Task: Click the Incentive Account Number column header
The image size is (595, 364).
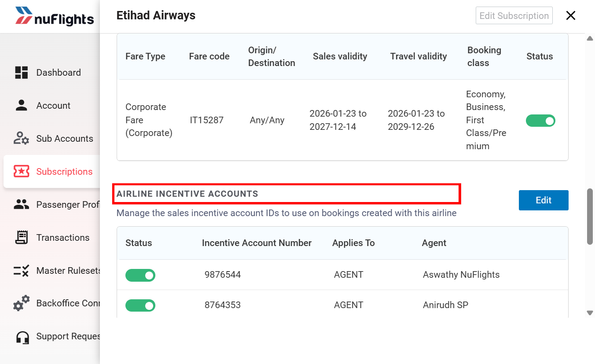Action: click(x=257, y=243)
